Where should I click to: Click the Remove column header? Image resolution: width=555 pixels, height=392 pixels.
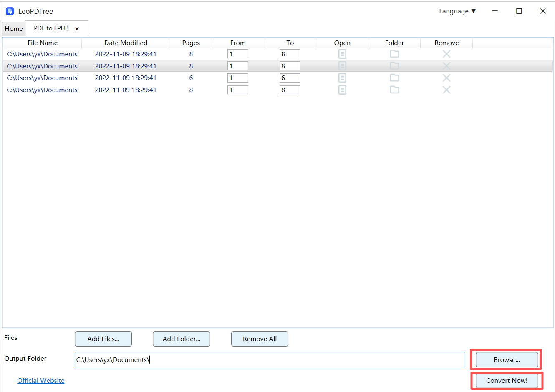pos(447,43)
